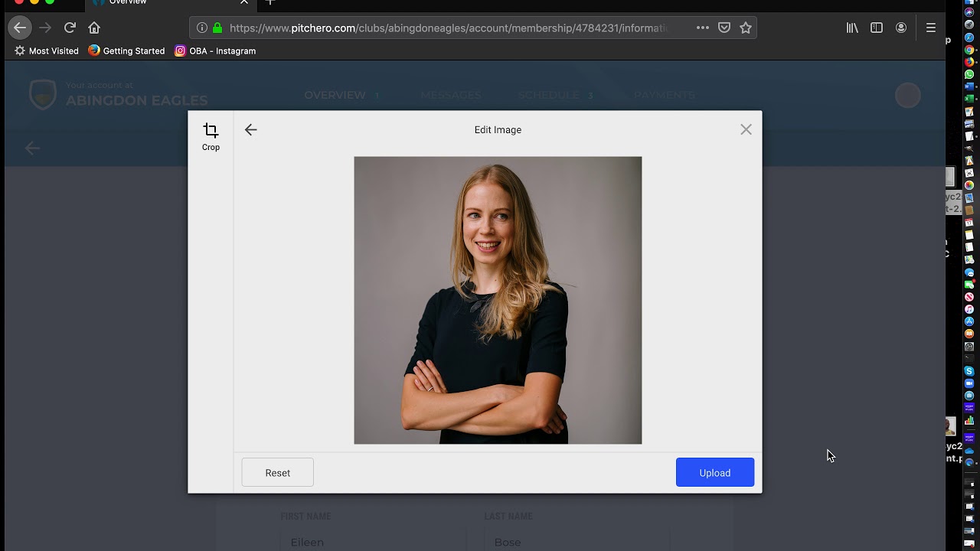The height and width of the screenshot is (551, 980).
Task: Click the portrait photo preview
Action: pyautogui.click(x=498, y=300)
